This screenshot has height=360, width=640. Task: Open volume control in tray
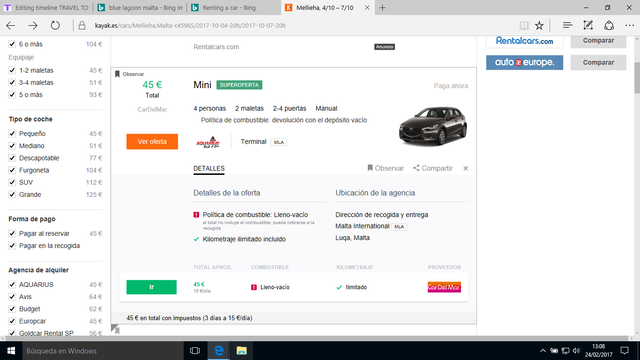pos(576,351)
